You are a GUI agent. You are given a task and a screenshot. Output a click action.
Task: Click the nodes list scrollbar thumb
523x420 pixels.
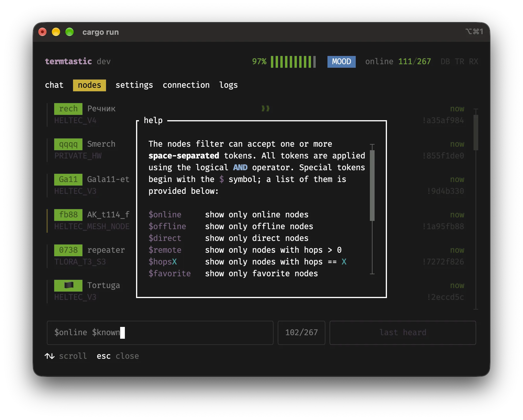point(476,133)
